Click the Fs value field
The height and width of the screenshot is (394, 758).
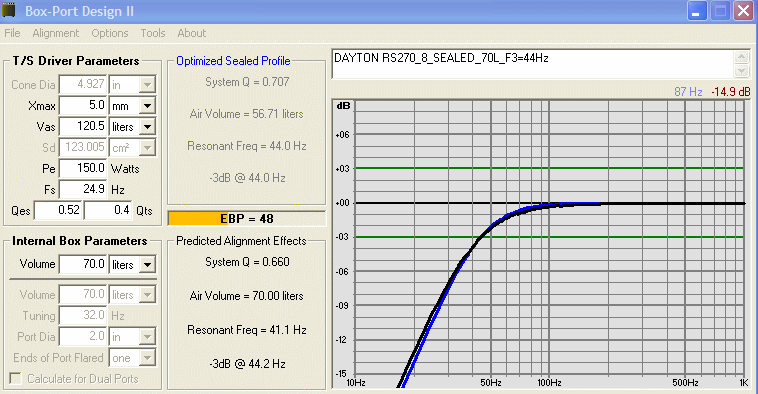(x=83, y=189)
